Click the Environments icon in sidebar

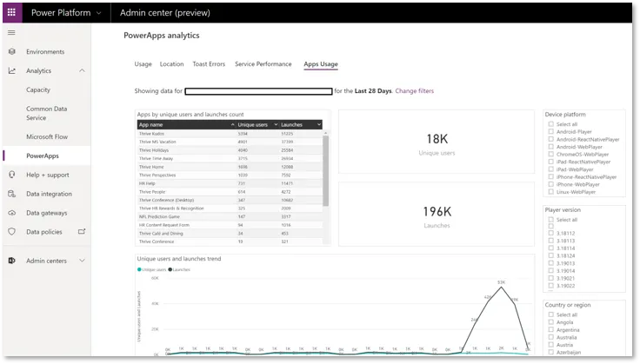[12, 52]
